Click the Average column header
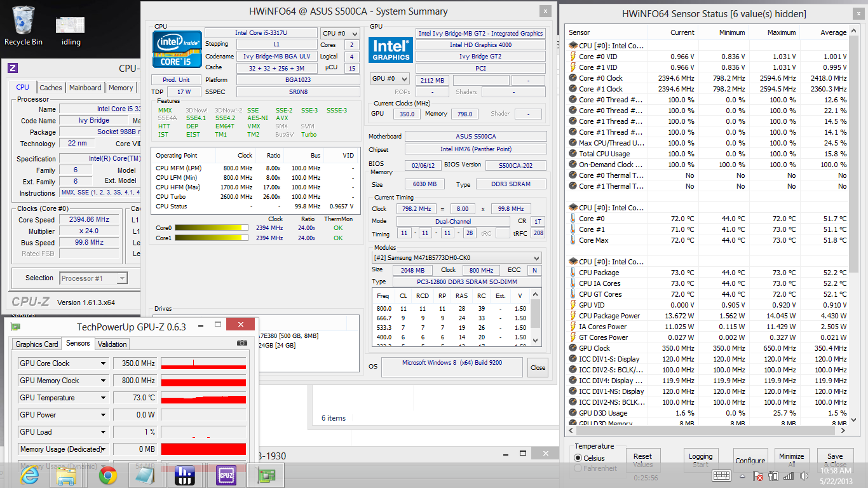The width and height of the screenshot is (868, 488). pos(824,32)
